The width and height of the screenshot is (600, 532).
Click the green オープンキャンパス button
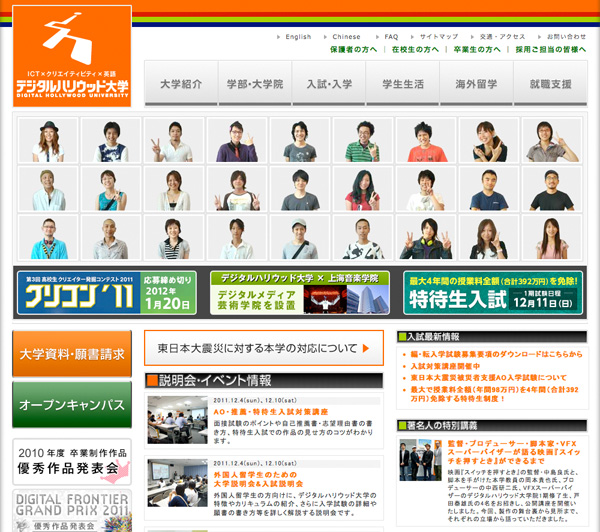(x=72, y=405)
